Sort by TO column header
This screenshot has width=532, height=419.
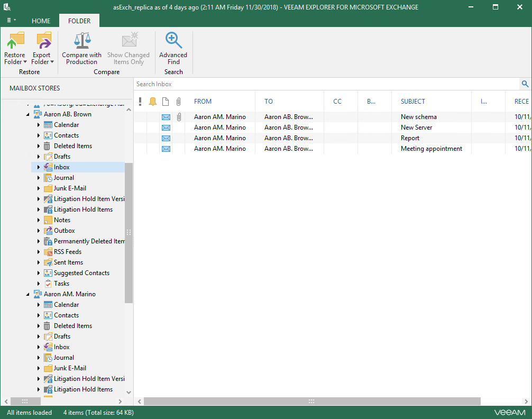pyautogui.click(x=268, y=101)
